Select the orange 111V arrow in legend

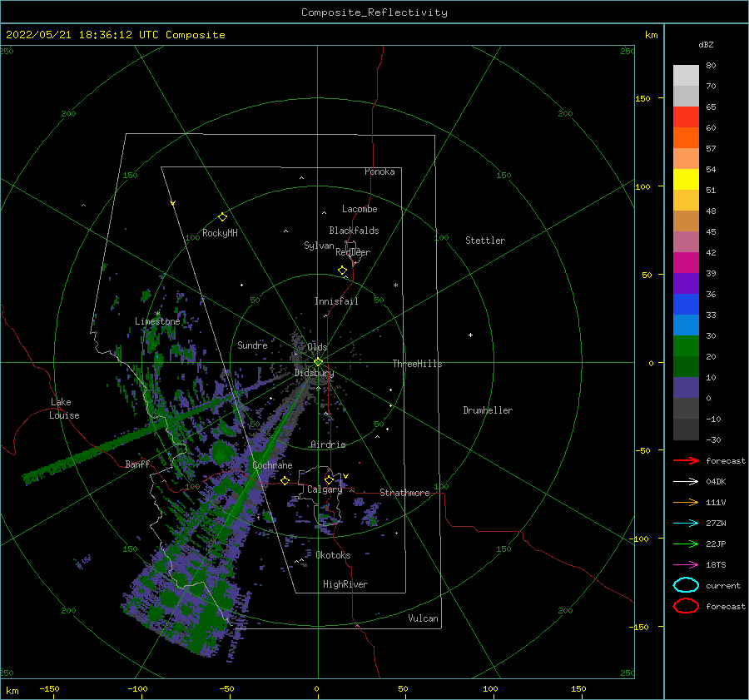tap(686, 502)
